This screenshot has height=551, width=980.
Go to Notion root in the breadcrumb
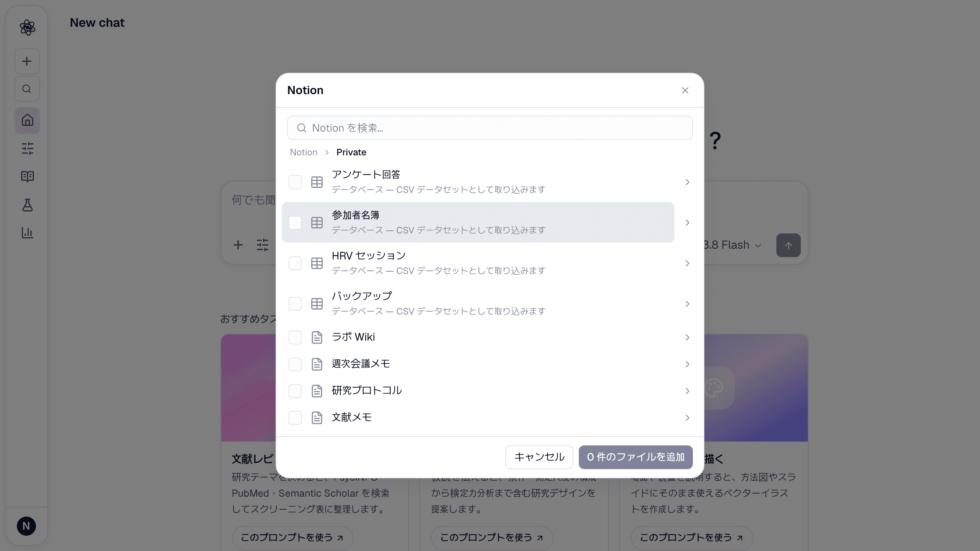pos(304,152)
